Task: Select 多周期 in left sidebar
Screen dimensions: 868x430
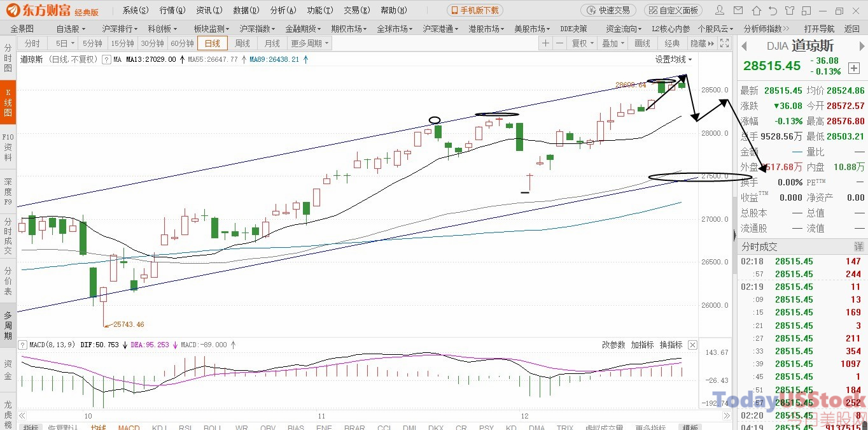Action: 8,325
